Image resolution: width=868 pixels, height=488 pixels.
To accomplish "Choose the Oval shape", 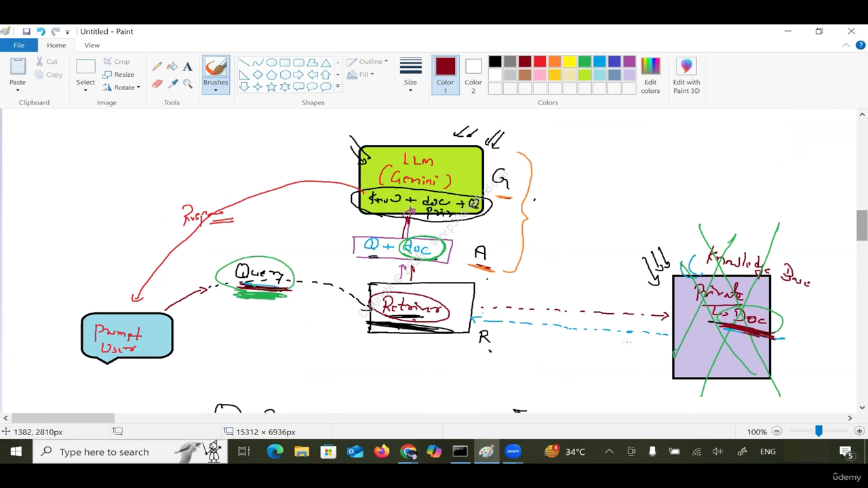I will coord(271,62).
